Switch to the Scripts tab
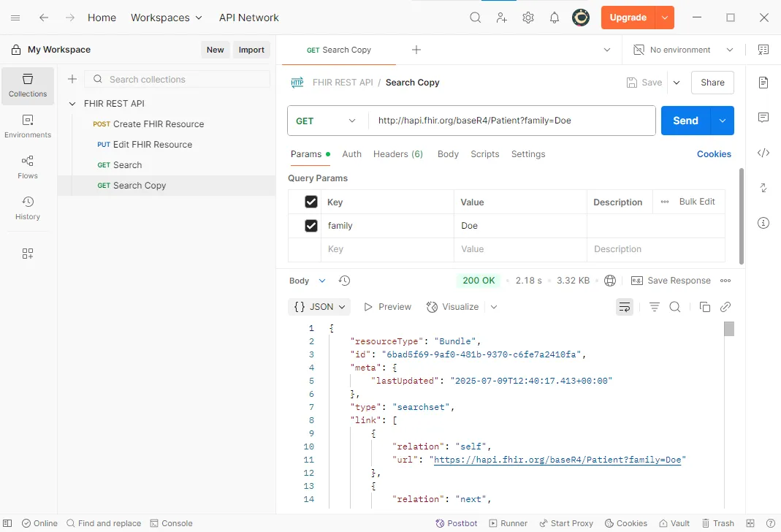 [x=484, y=154]
